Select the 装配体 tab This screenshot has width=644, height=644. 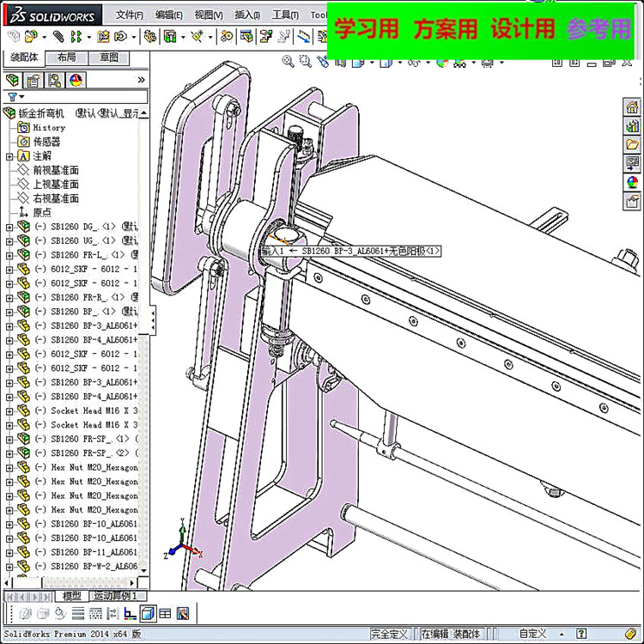pos(24,58)
